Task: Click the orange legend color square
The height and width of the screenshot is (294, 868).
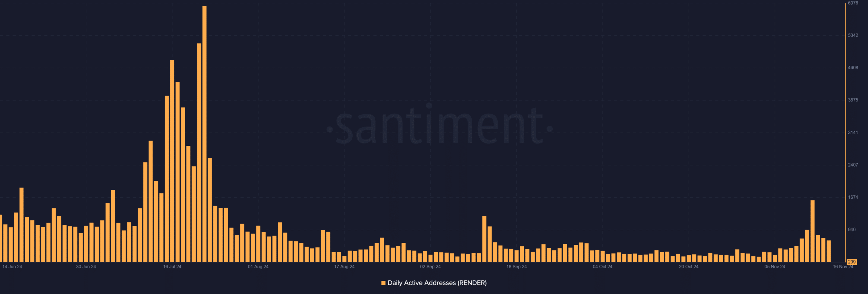Action: click(383, 283)
